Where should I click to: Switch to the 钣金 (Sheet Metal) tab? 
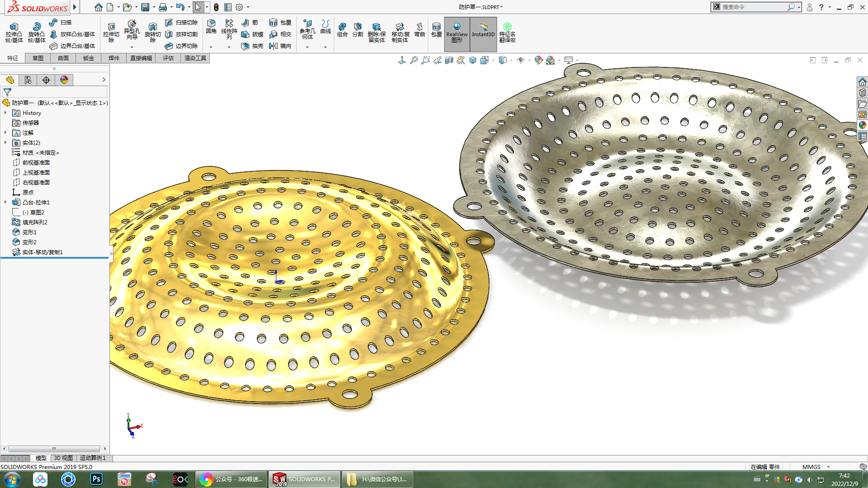[x=89, y=58]
